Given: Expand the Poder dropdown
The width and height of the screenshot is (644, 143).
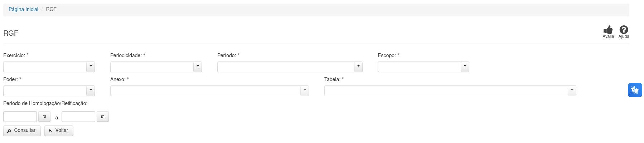Looking at the screenshot, I should point(91,91).
